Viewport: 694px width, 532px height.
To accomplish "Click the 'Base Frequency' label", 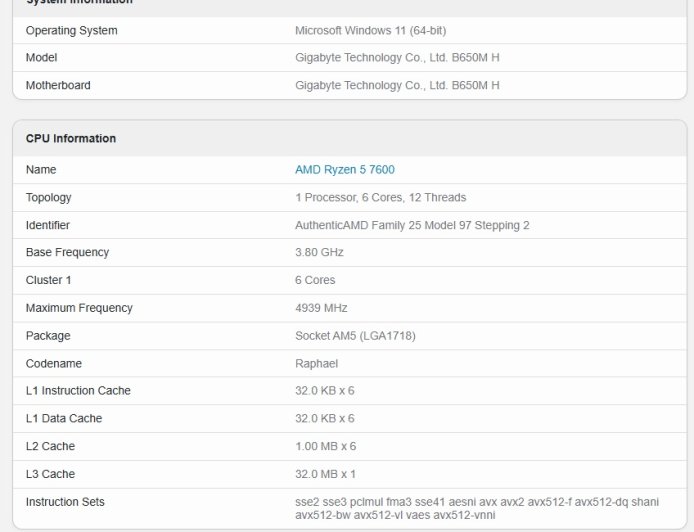I will pyautogui.click(x=67, y=252).
